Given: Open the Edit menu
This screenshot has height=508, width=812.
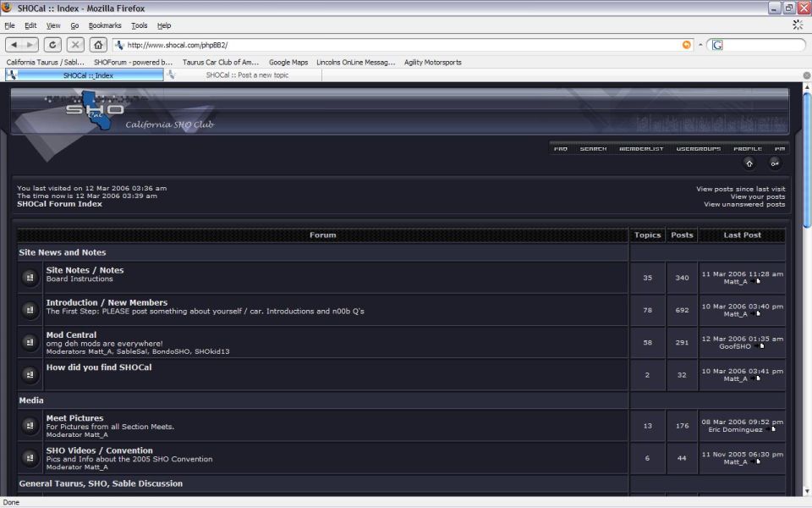Looking at the screenshot, I should pyautogui.click(x=30, y=25).
